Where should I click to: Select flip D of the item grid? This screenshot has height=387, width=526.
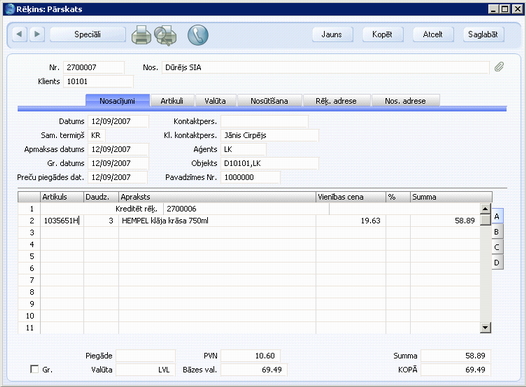[x=497, y=263]
